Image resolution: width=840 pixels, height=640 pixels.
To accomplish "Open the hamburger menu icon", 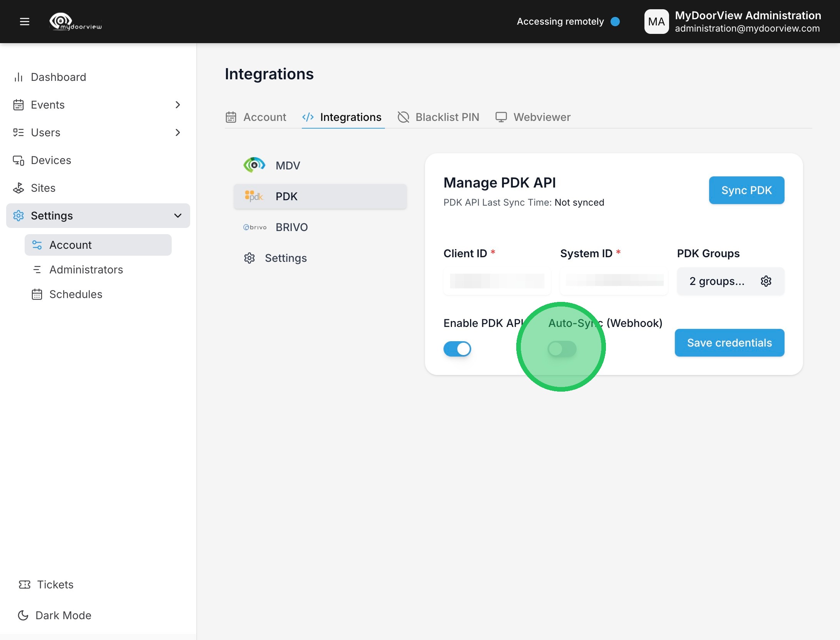I will 25,22.
